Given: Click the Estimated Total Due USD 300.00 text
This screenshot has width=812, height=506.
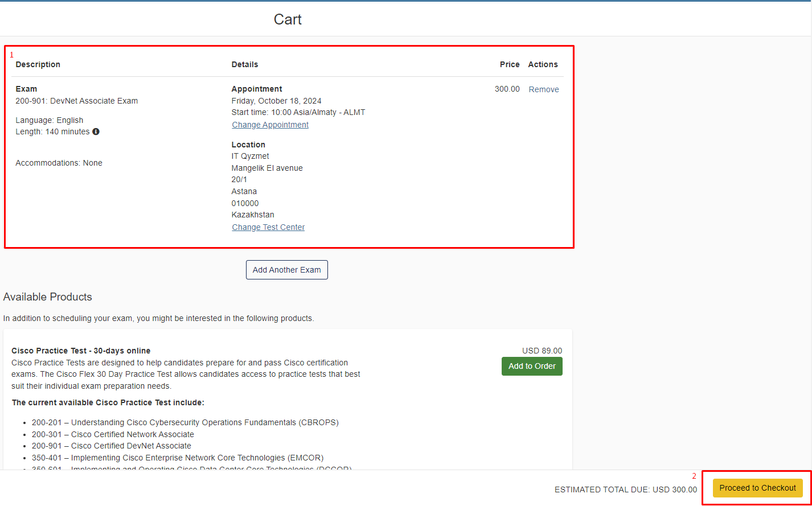Looking at the screenshot, I should (x=626, y=489).
